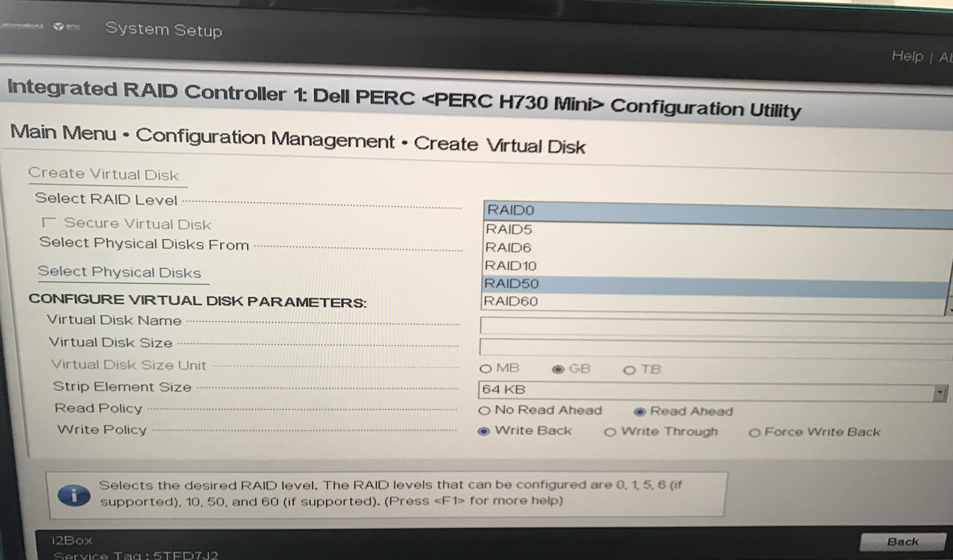This screenshot has height=560, width=953.
Task: Click the Virtual Disk Size input
Action: (x=716, y=348)
